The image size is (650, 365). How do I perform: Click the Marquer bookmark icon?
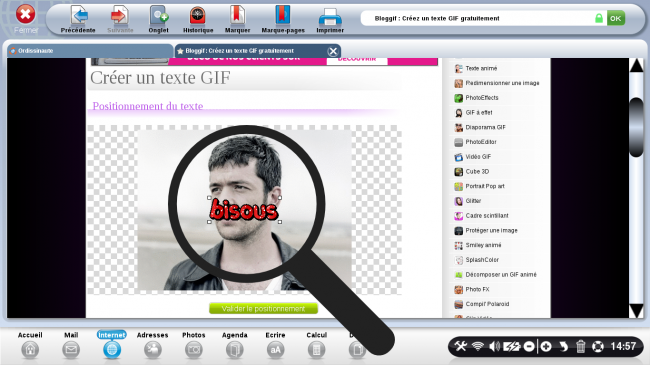(x=237, y=16)
